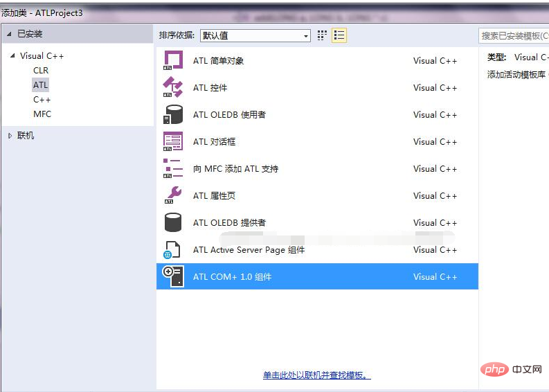Image resolution: width=549 pixels, height=392 pixels.
Task: Click the 添加活动模板库 description text
Action: [x=516, y=74]
